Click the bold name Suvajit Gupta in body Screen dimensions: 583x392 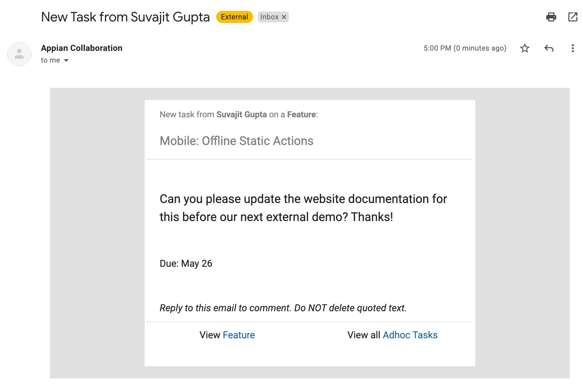[x=241, y=115]
